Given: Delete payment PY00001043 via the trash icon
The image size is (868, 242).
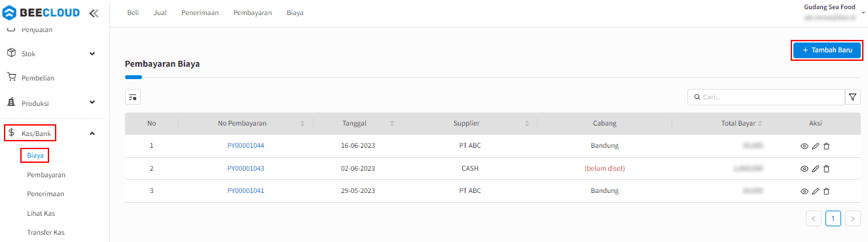Looking at the screenshot, I should (827, 169).
